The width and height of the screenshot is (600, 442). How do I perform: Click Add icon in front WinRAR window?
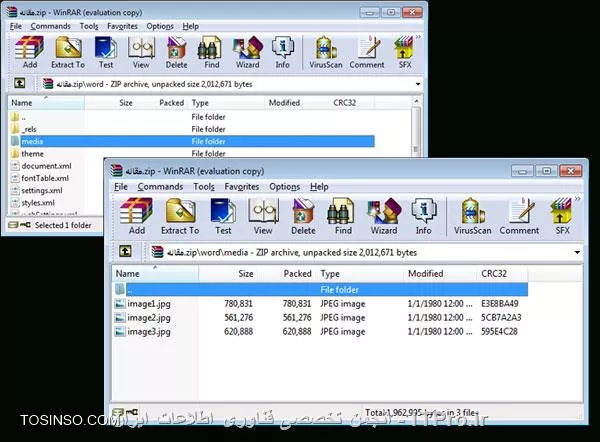[x=137, y=216]
